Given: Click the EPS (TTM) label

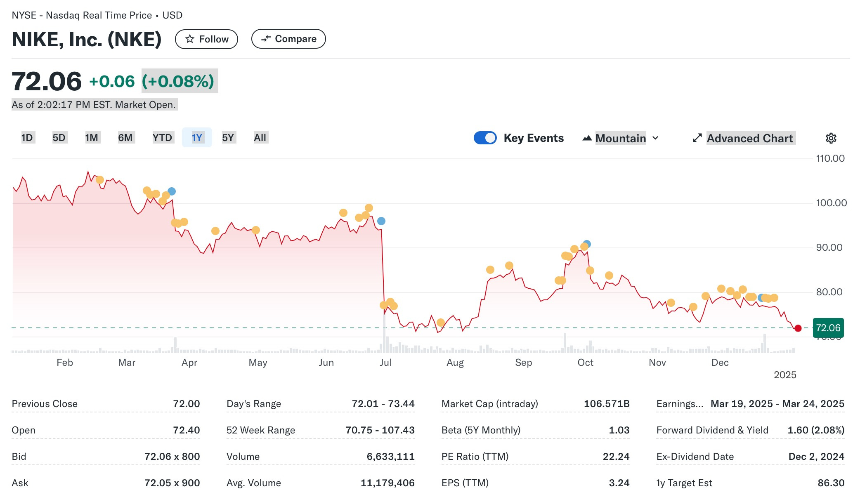Looking at the screenshot, I should coord(465,483).
